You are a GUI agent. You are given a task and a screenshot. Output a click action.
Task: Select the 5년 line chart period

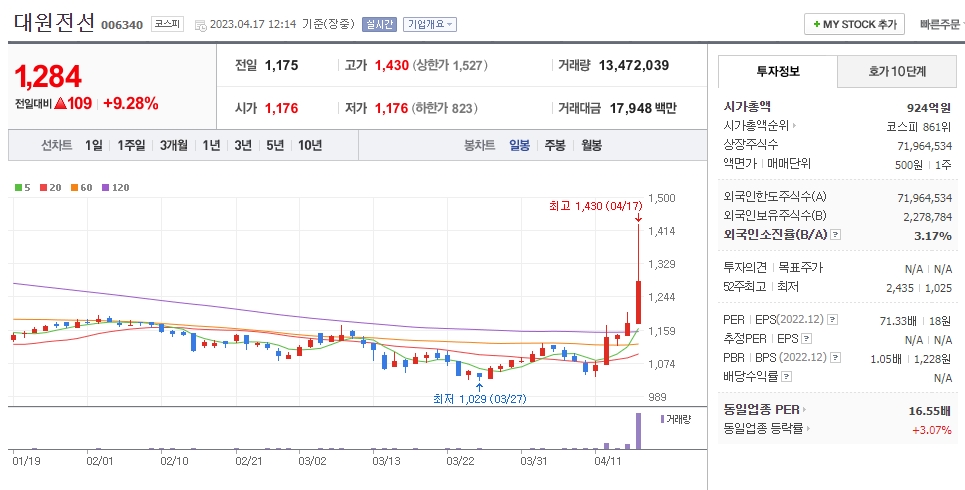pos(275,145)
